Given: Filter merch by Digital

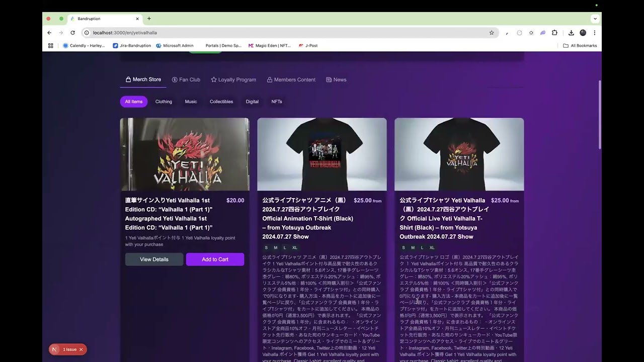Looking at the screenshot, I should click(252, 102).
